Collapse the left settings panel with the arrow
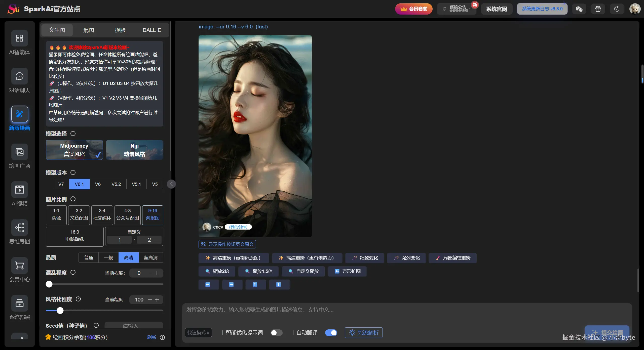Screen dimensions: 644x350 coord(171,184)
